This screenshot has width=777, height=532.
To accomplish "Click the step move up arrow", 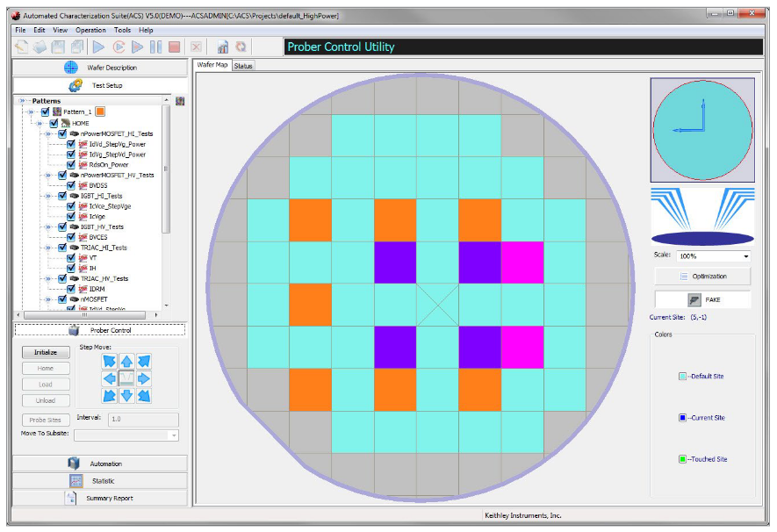I will 126,361.
